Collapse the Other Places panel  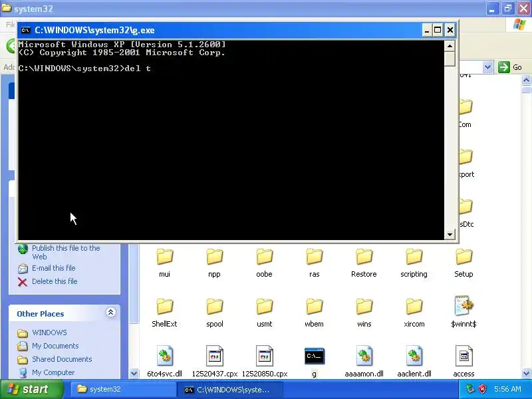110,312
